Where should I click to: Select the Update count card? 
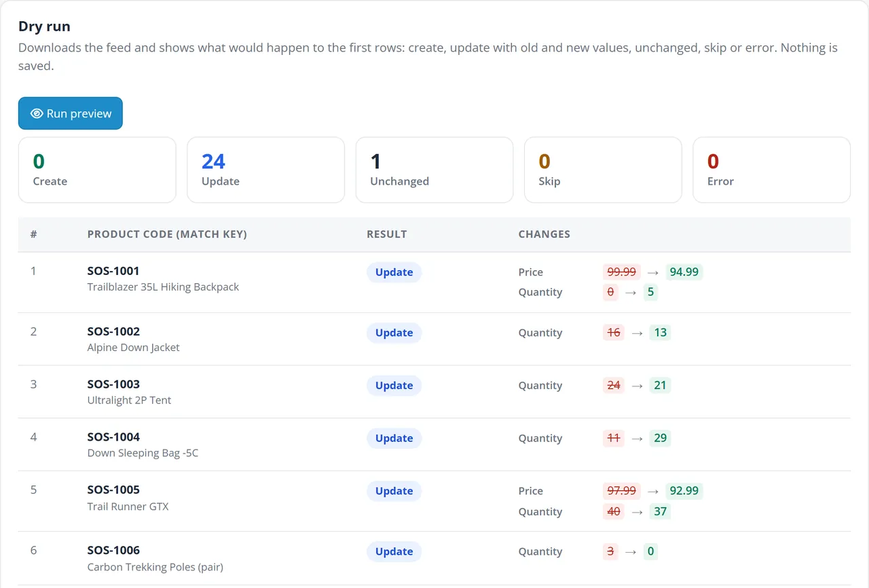[x=265, y=170]
